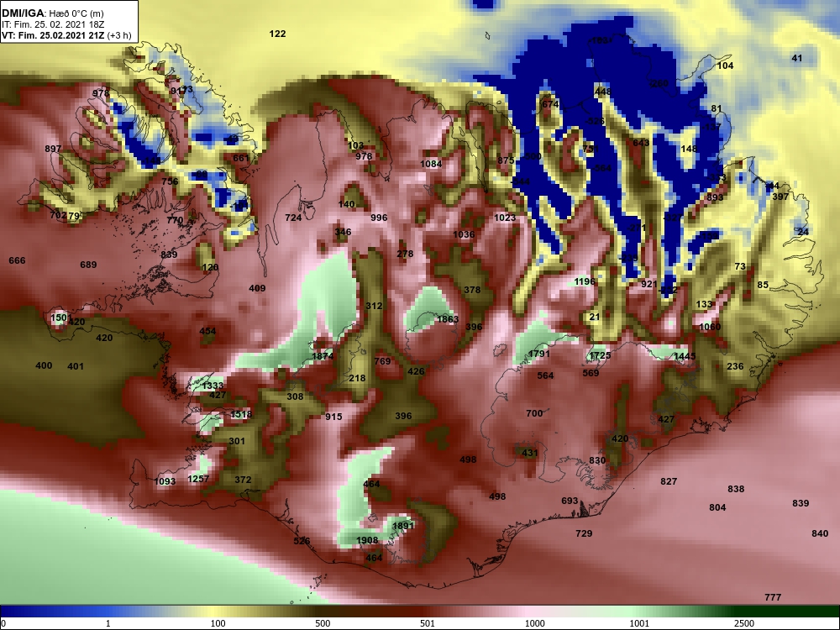Click the map value 643
The height and width of the screenshot is (630, 840).
tap(641, 143)
